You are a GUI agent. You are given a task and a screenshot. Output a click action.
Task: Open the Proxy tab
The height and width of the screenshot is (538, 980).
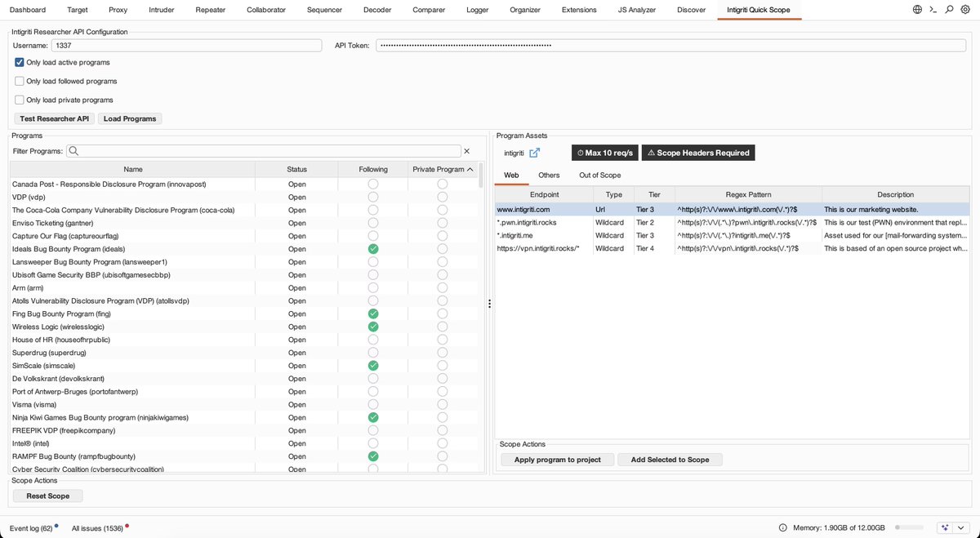click(x=118, y=10)
